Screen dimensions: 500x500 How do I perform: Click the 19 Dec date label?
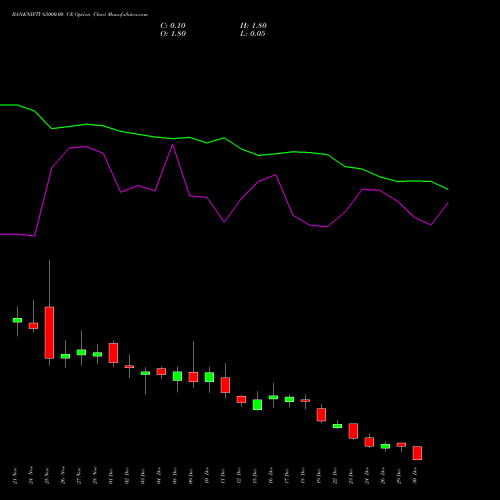coord(319,476)
